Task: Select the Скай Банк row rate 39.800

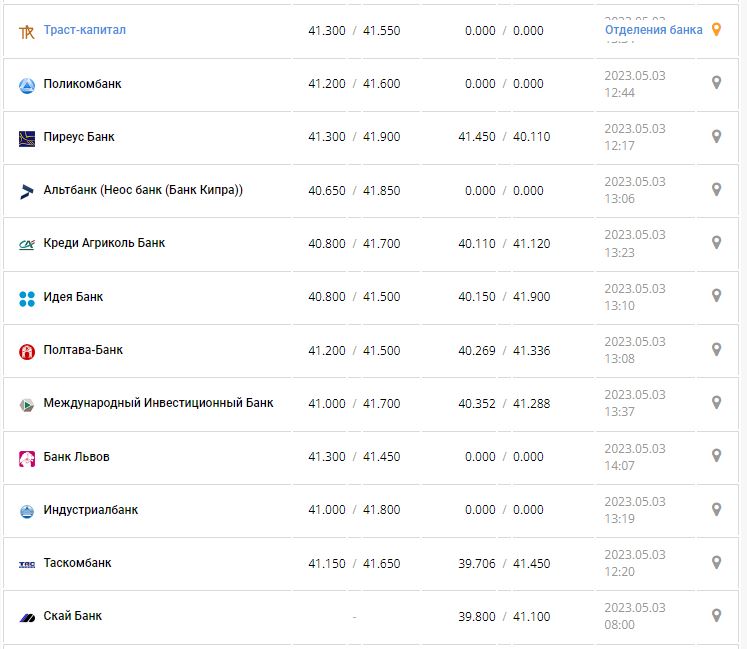Action: coord(476,616)
